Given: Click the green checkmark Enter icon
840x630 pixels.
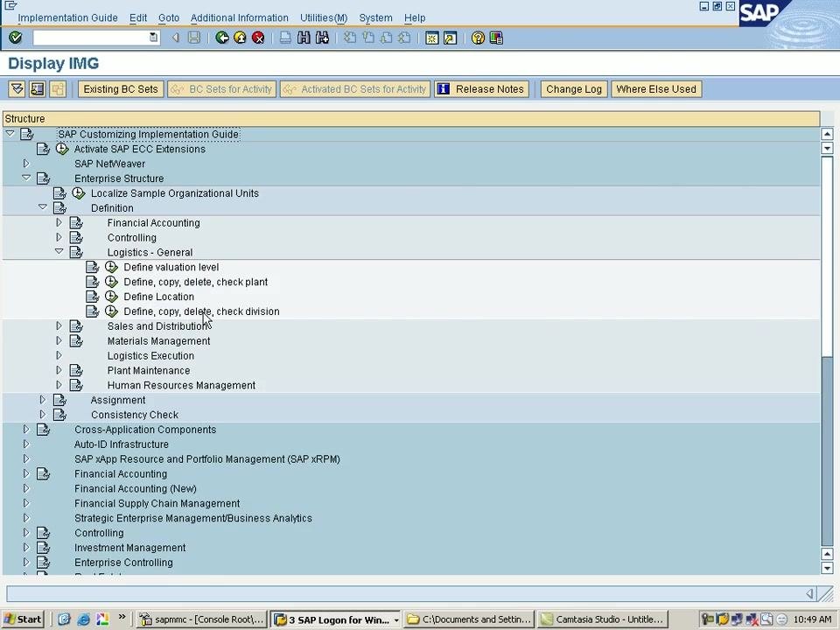Looking at the screenshot, I should pos(16,38).
